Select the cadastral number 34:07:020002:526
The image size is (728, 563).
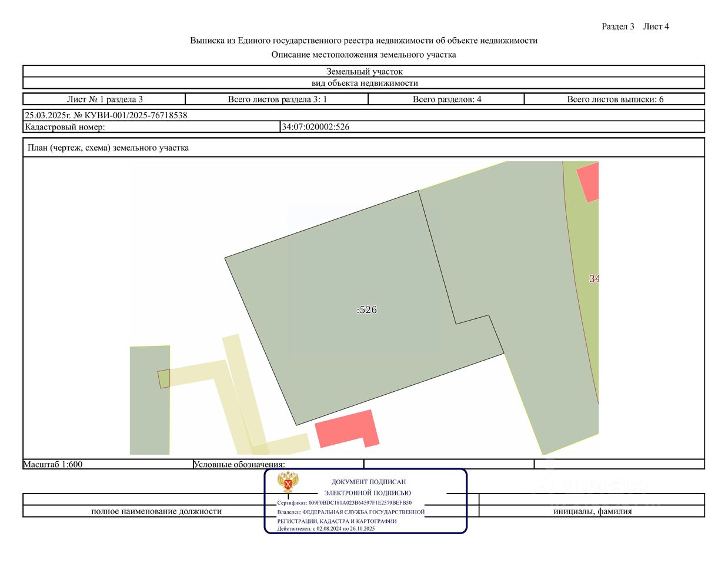(316, 127)
